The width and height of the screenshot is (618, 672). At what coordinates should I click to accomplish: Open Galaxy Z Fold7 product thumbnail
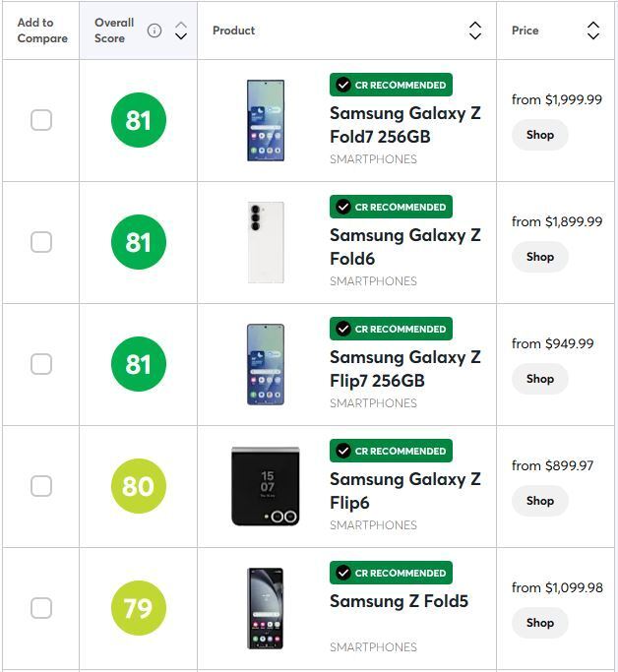pos(266,120)
